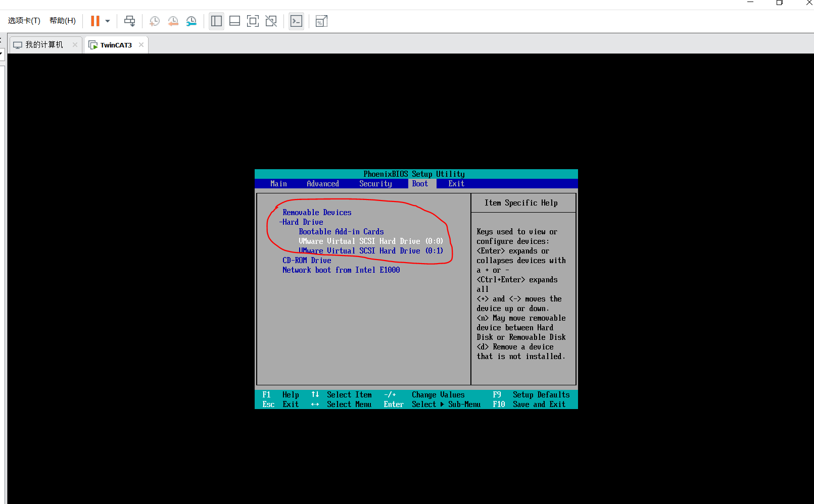Select the Boot BIOS menu
The width and height of the screenshot is (814, 504).
click(420, 184)
